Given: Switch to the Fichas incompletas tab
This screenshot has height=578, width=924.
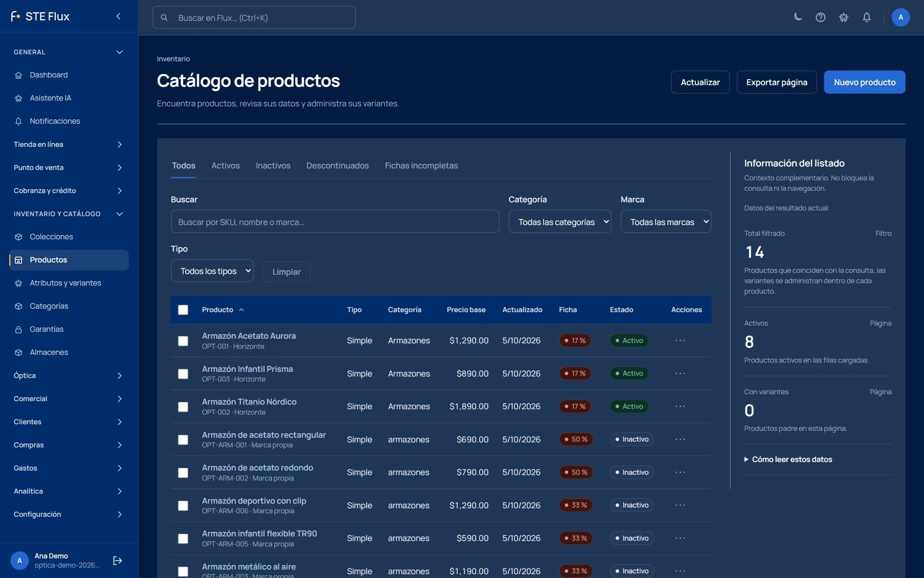Looking at the screenshot, I should pyautogui.click(x=421, y=166).
